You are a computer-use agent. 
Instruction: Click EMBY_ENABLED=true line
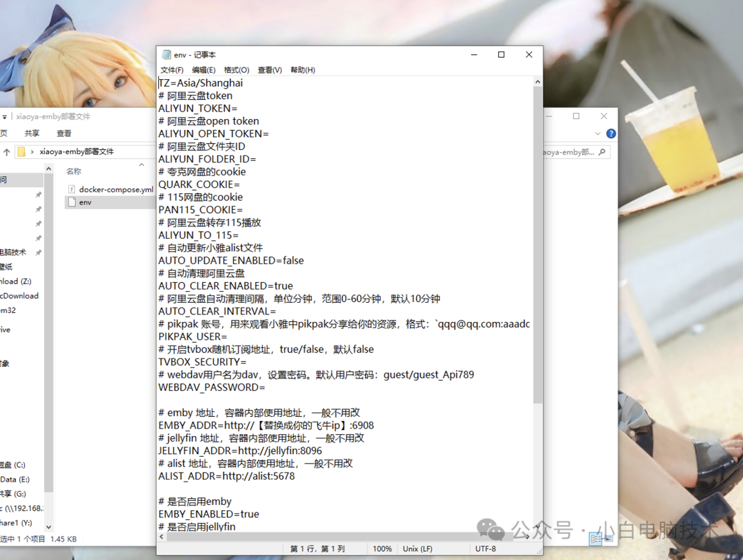tap(208, 514)
